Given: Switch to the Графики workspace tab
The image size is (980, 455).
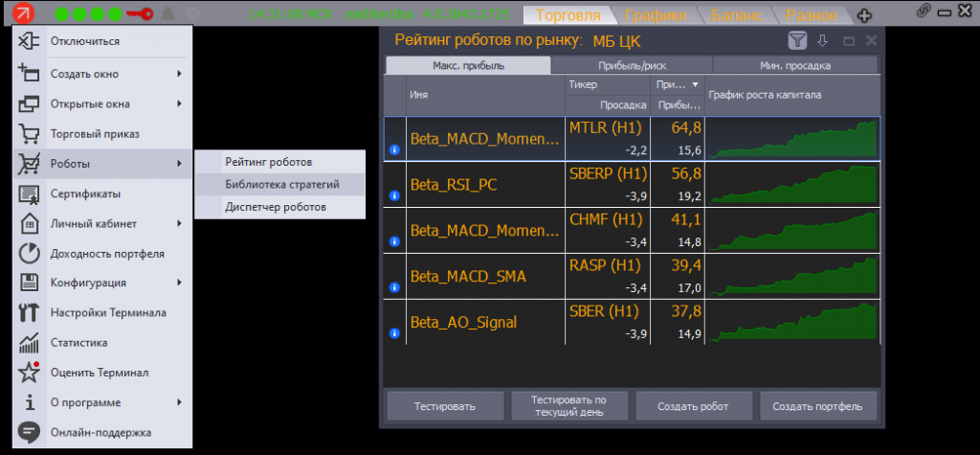Looking at the screenshot, I should point(655,15).
